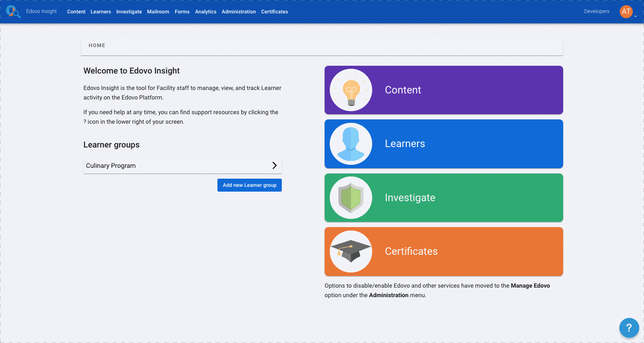Expand the user account dropdown arrow

[x=635, y=16]
